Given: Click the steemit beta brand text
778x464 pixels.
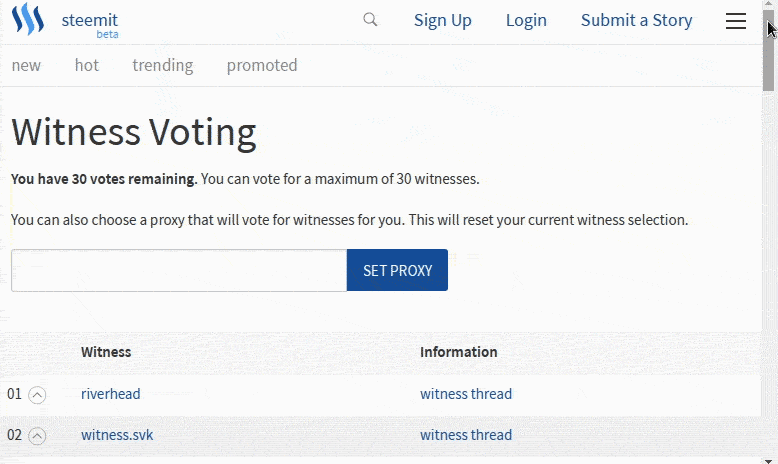Looking at the screenshot, I should 90,25.
